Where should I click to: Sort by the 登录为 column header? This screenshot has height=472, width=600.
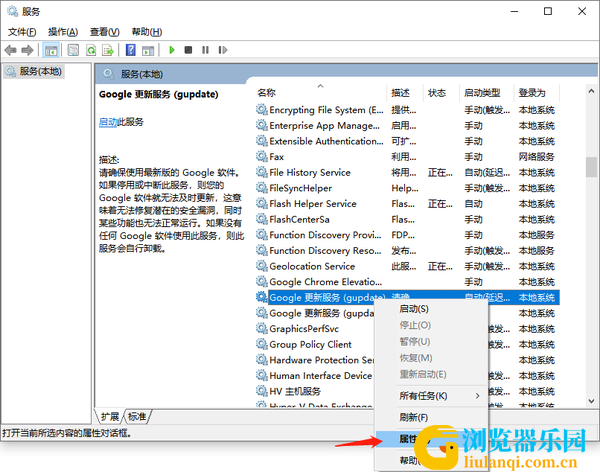536,93
